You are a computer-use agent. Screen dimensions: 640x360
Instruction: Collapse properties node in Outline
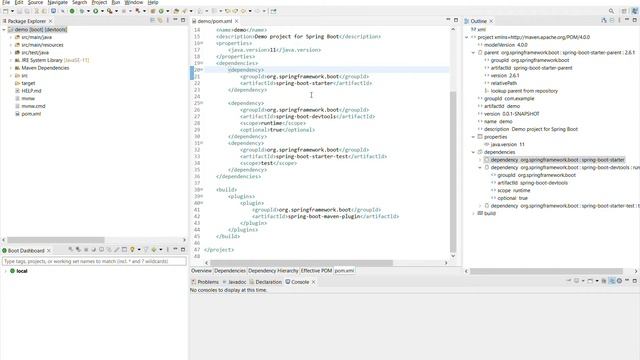coord(473,137)
